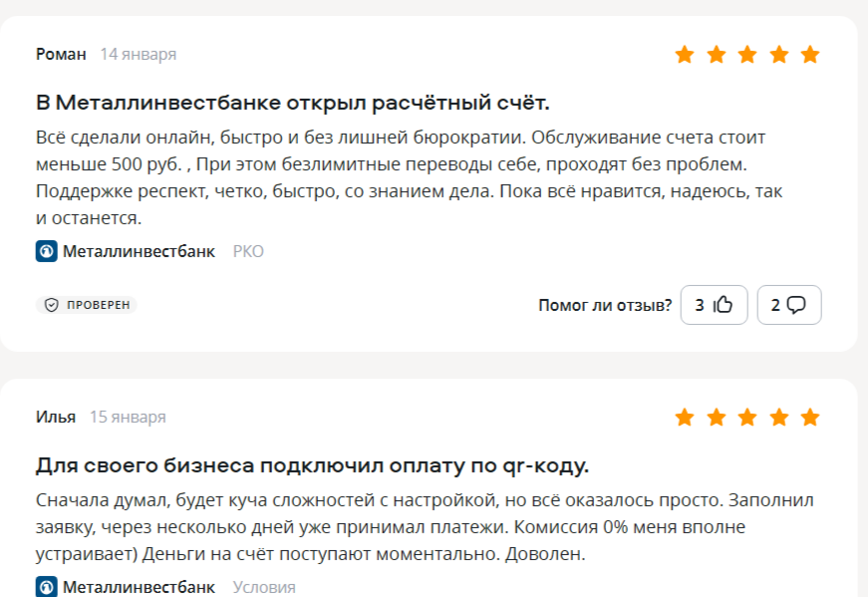
Task: Open review titled 'В Металлинвестбанке открыл расчётный счёт'
Action: point(293,103)
